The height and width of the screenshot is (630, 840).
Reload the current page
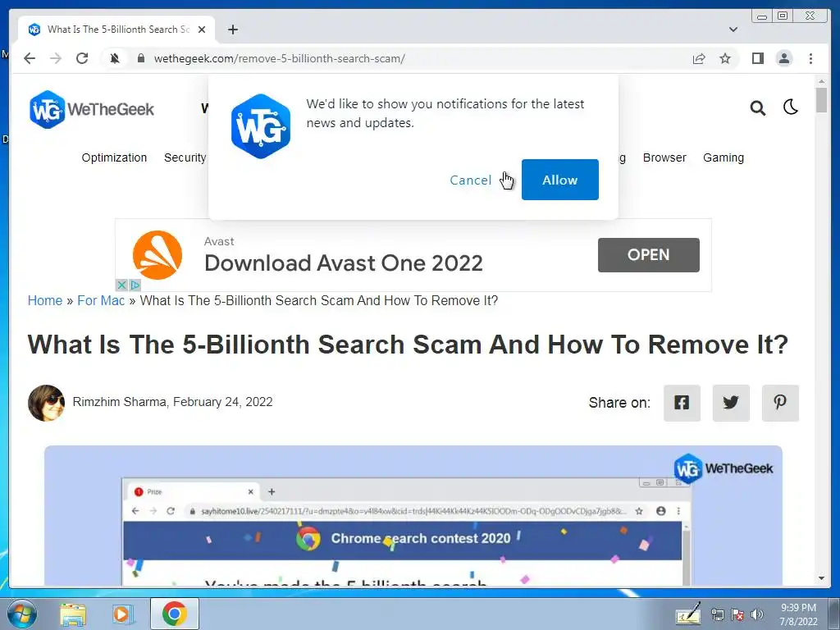tap(82, 58)
